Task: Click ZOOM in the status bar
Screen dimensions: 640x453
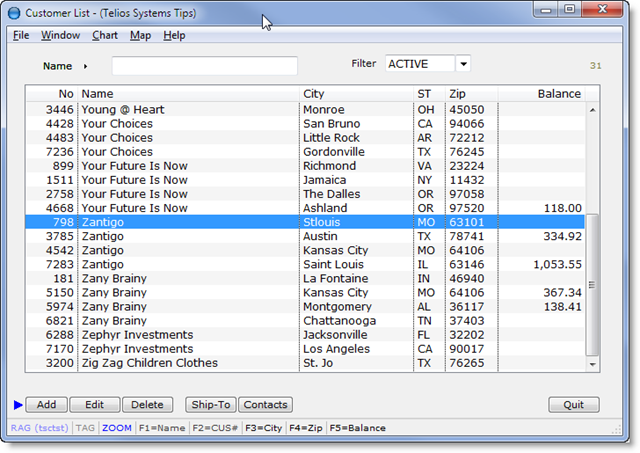Action: pos(116,428)
